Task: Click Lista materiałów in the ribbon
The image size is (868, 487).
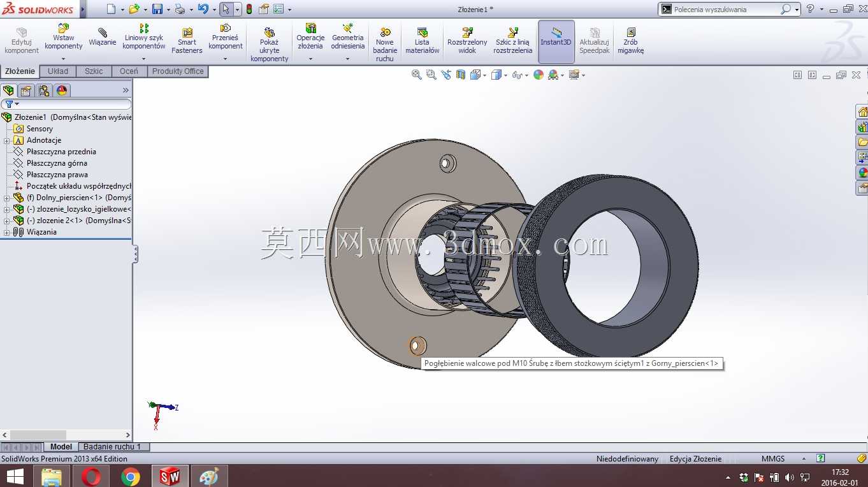Action: (423, 41)
